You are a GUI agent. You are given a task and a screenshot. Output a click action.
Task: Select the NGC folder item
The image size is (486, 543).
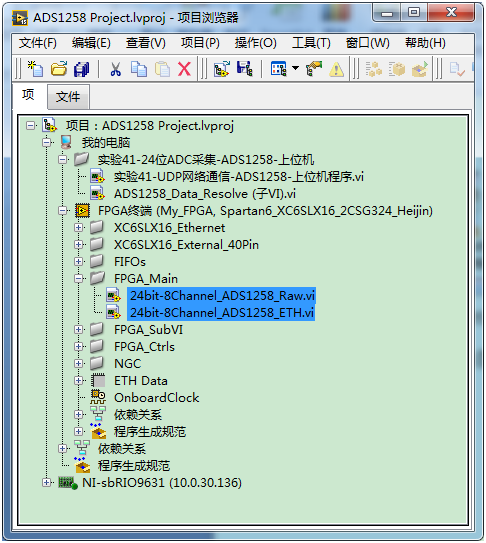click(x=128, y=364)
